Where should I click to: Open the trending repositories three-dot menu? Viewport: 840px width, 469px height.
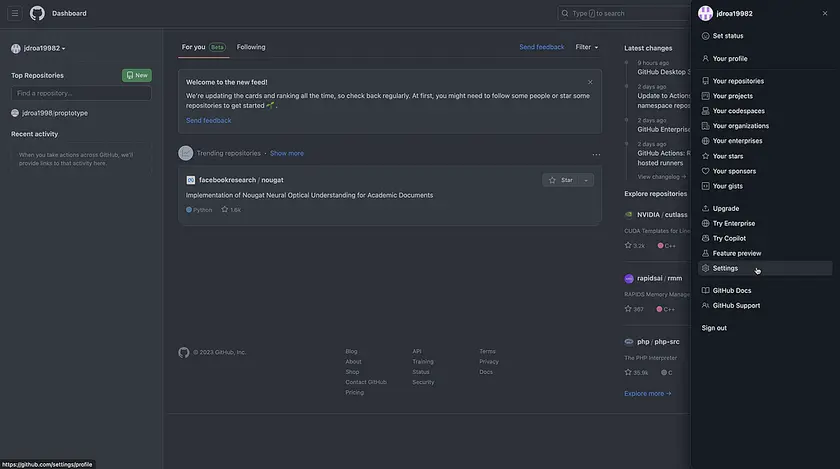[x=596, y=154]
